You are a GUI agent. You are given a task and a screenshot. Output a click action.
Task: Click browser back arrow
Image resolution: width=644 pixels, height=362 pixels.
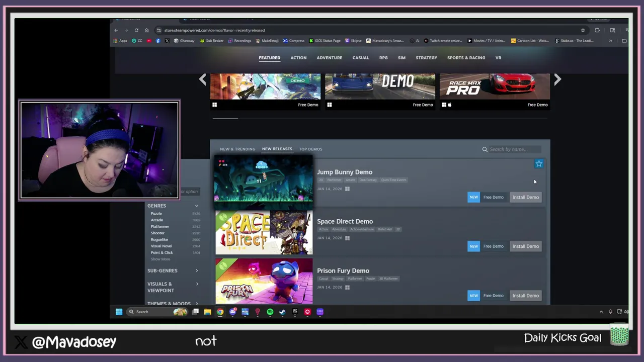(116, 30)
